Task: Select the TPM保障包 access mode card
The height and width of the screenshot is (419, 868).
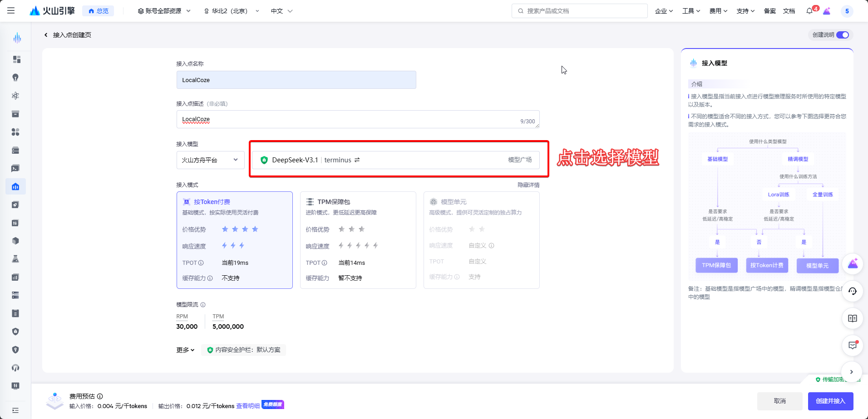Action: (x=358, y=240)
